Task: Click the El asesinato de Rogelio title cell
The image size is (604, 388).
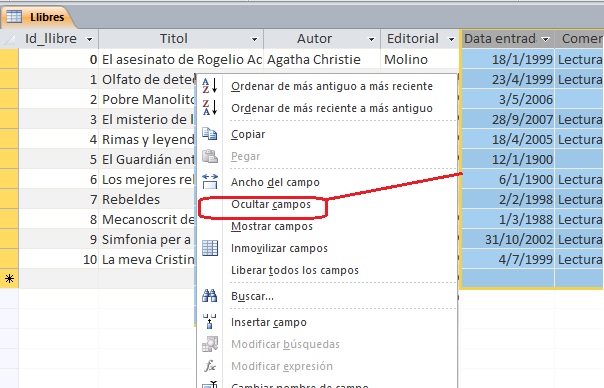Action: tap(181, 59)
